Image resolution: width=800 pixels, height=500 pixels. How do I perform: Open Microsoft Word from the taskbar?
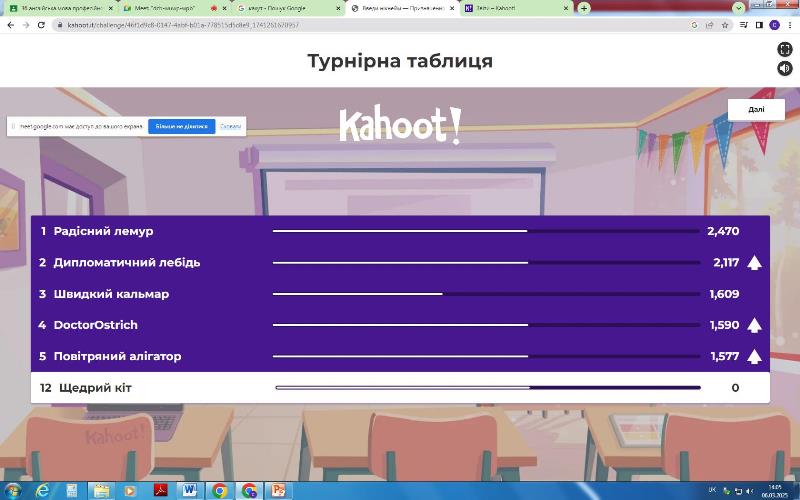[189, 490]
